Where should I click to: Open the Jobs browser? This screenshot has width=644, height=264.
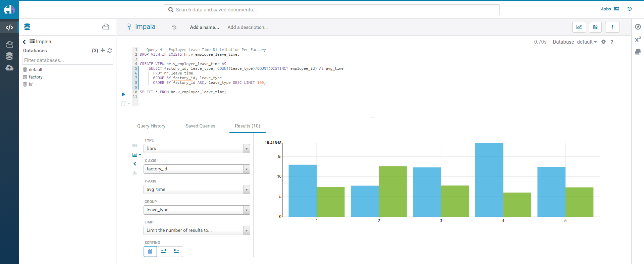click(x=609, y=9)
